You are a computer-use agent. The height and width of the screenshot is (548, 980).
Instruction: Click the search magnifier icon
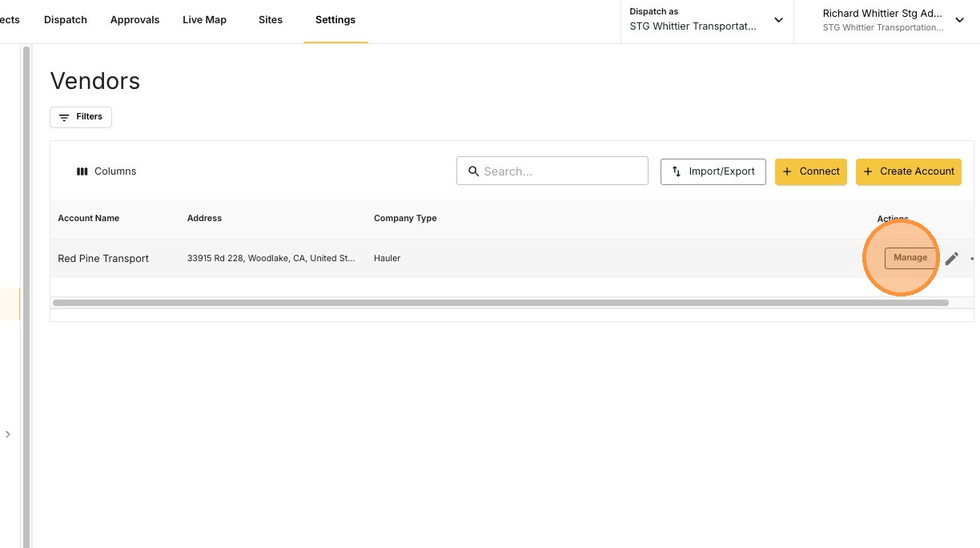[473, 171]
